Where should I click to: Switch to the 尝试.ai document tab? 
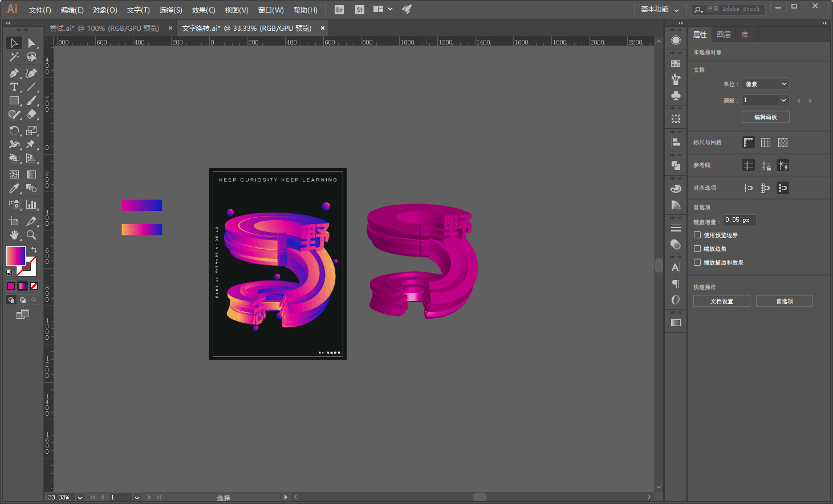pyautogui.click(x=104, y=28)
